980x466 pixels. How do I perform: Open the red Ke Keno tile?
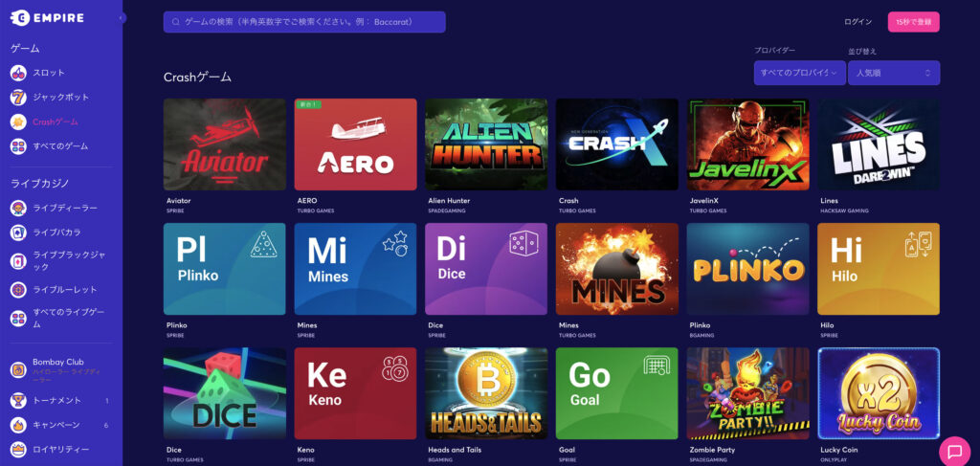point(356,393)
